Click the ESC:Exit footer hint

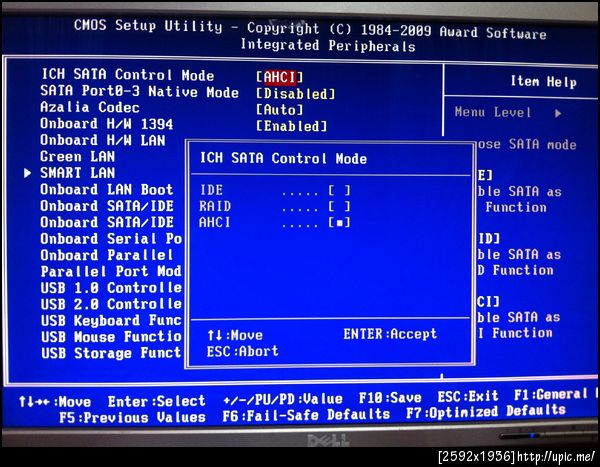pos(468,396)
